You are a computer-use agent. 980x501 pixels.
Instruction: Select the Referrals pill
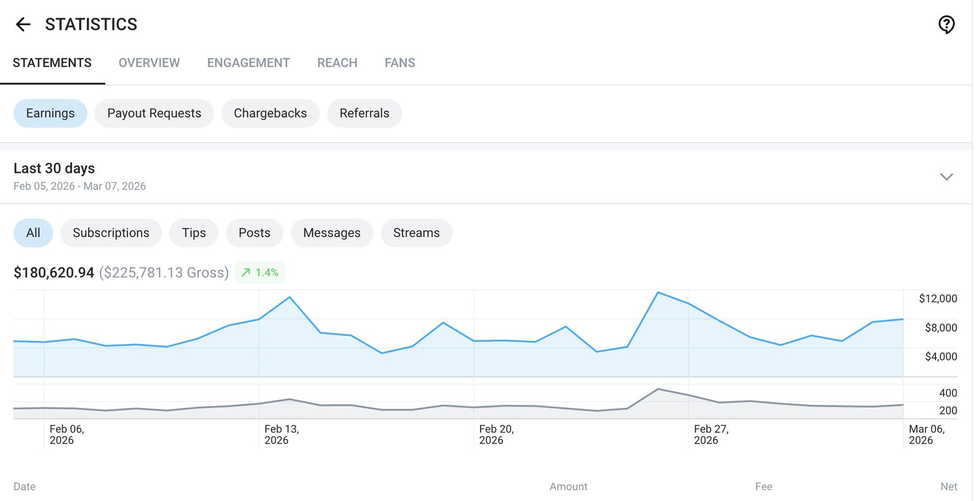tap(364, 113)
